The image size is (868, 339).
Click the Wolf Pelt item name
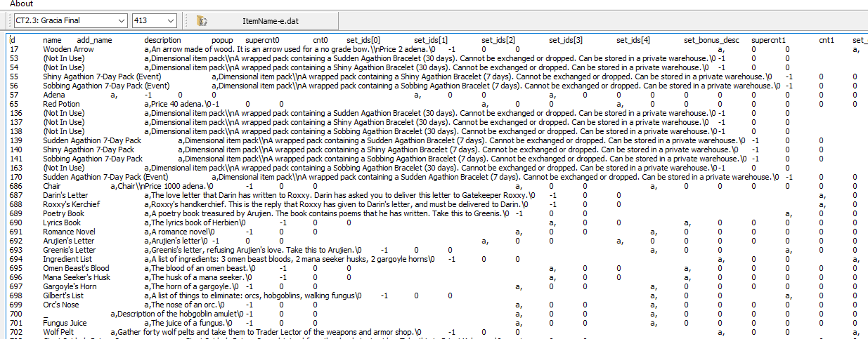(x=58, y=332)
